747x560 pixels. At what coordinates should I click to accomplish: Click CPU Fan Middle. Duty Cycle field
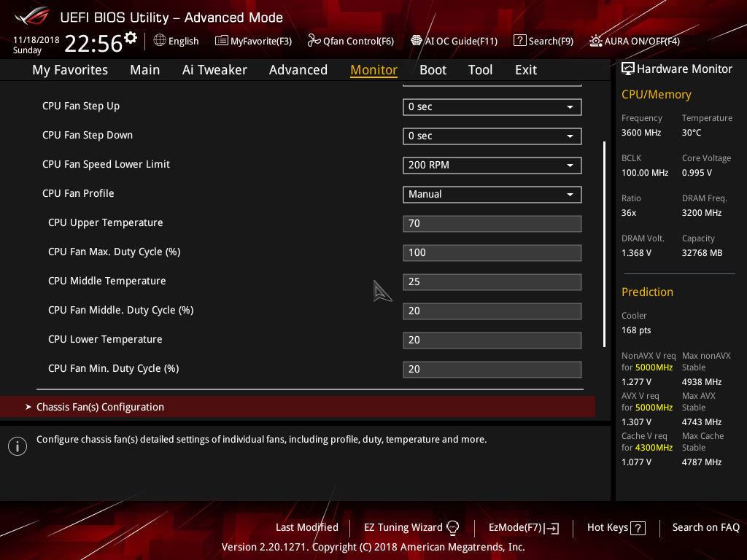(492, 311)
